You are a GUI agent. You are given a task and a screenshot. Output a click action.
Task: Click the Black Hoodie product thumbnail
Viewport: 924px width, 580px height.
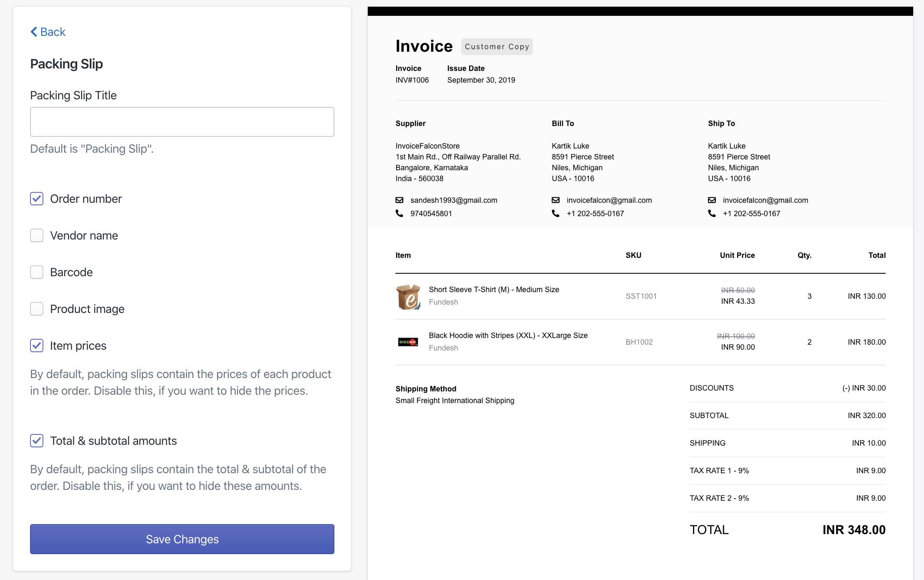point(408,342)
